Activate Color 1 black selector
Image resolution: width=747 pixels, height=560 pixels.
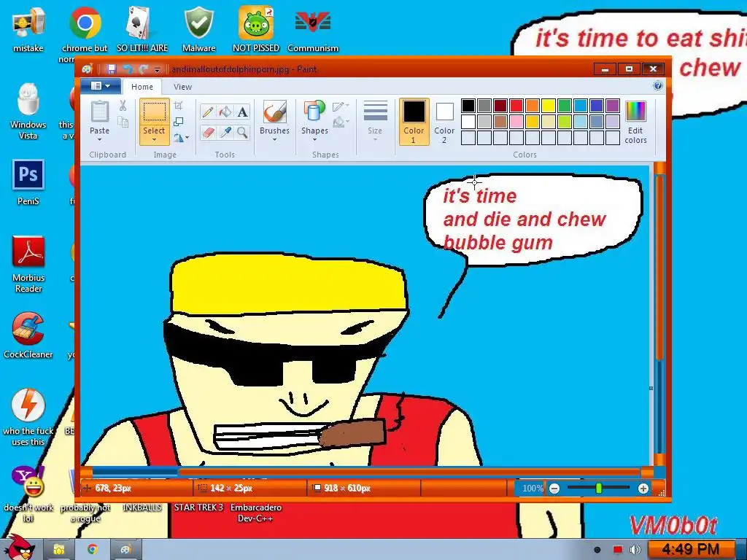point(414,122)
